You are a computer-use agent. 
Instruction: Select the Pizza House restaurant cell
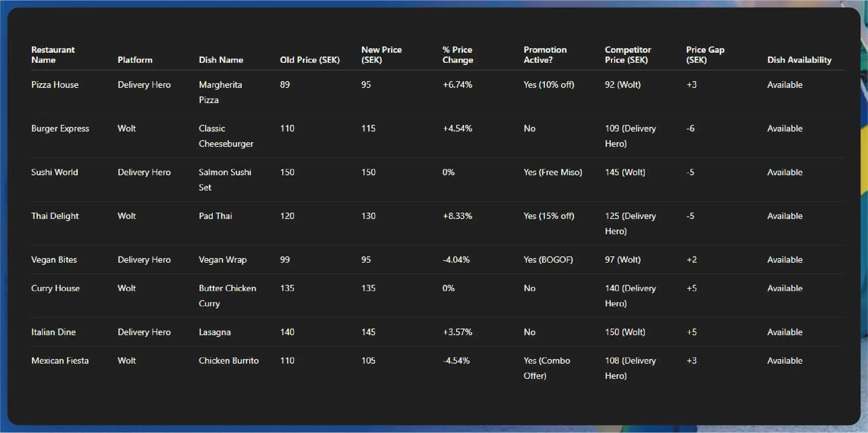[x=55, y=85]
